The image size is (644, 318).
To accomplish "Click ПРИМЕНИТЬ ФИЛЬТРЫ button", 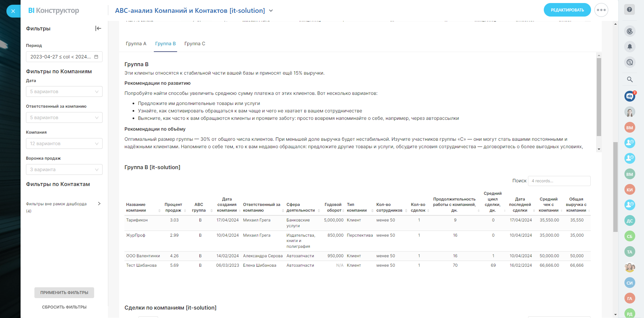I will (x=64, y=293).
